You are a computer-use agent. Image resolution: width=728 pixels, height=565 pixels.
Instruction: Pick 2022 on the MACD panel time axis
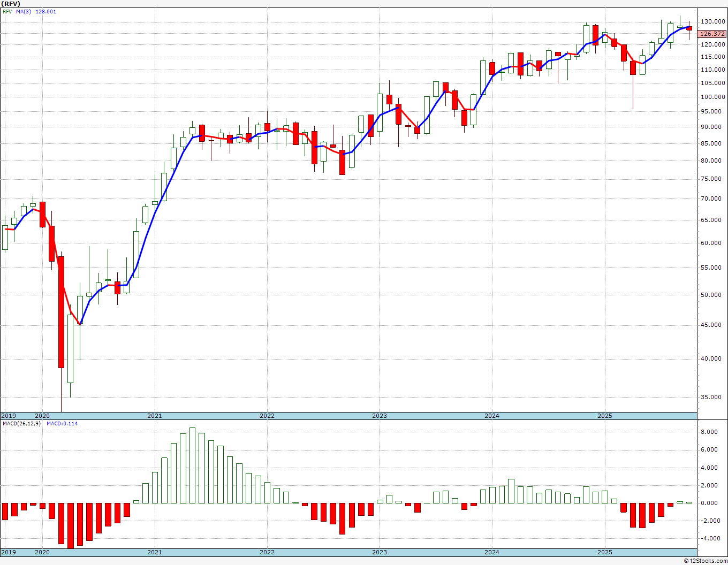pyautogui.click(x=267, y=552)
